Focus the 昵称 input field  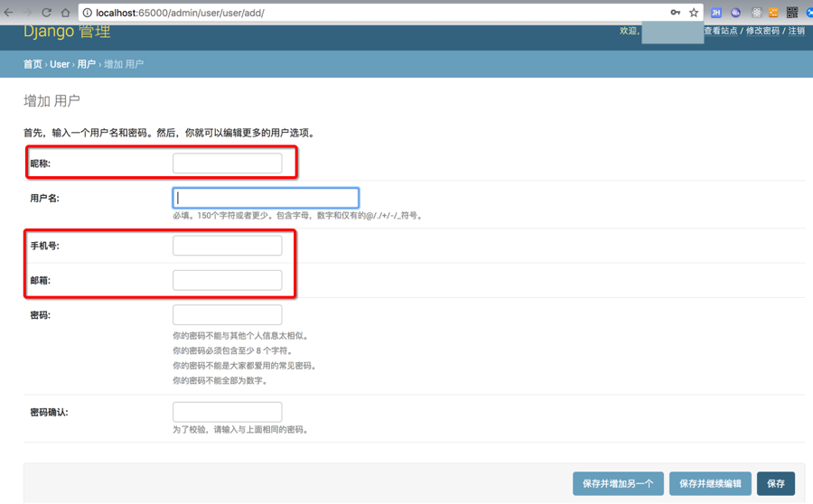click(x=227, y=163)
